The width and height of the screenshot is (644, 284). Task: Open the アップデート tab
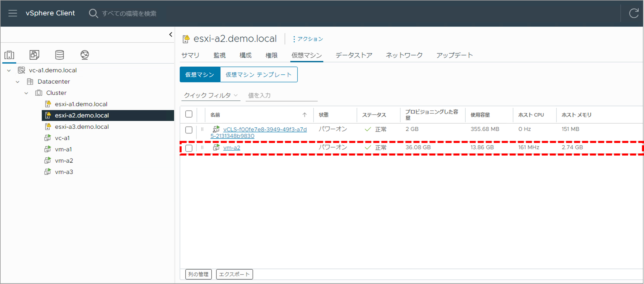tap(454, 55)
